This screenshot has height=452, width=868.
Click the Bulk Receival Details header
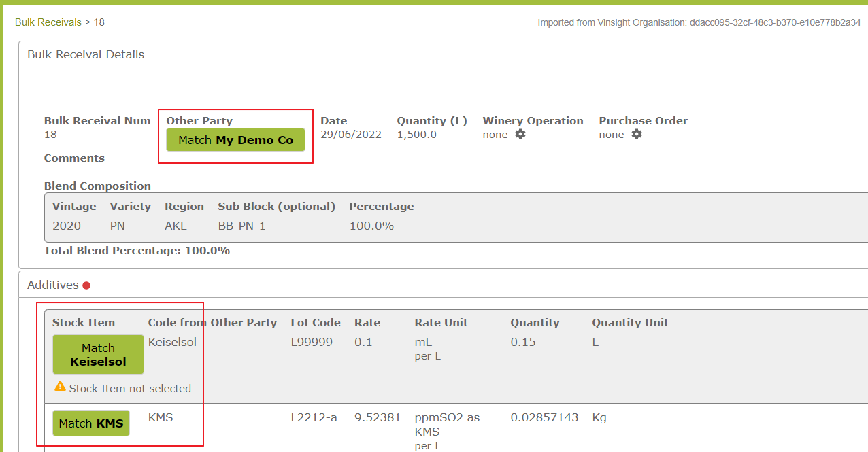coord(86,54)
